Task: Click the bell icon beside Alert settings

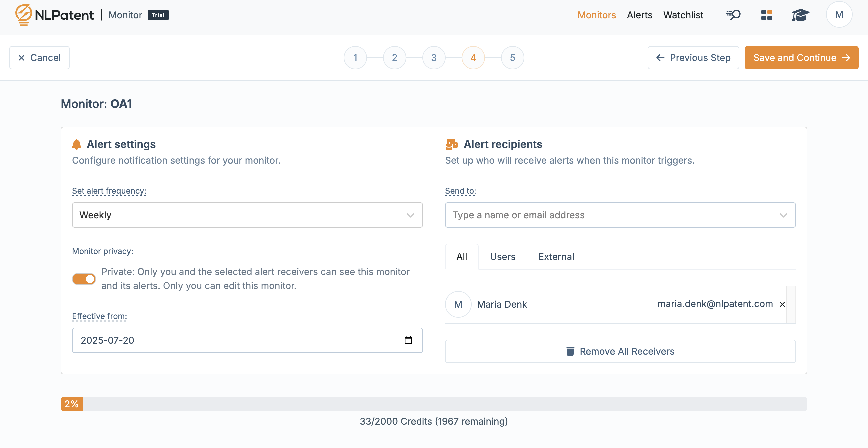Action: (76, 144)
